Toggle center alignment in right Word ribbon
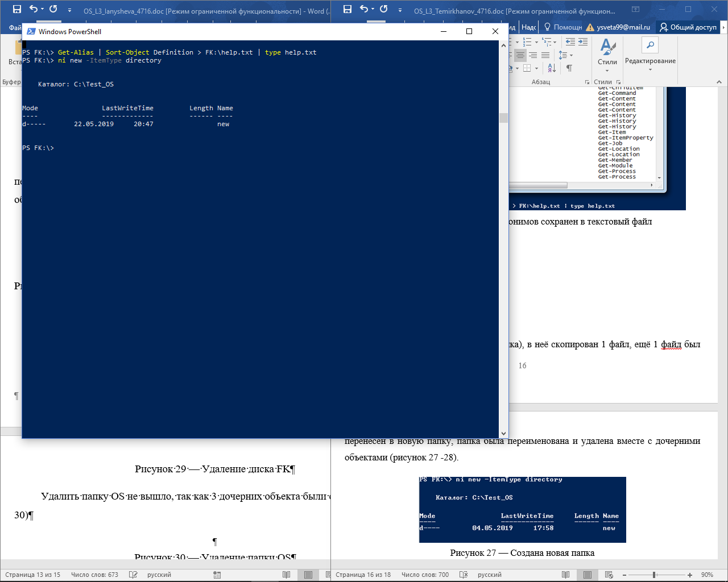The image size is (728, 582). pyautogui.click(x=520, y=55)
